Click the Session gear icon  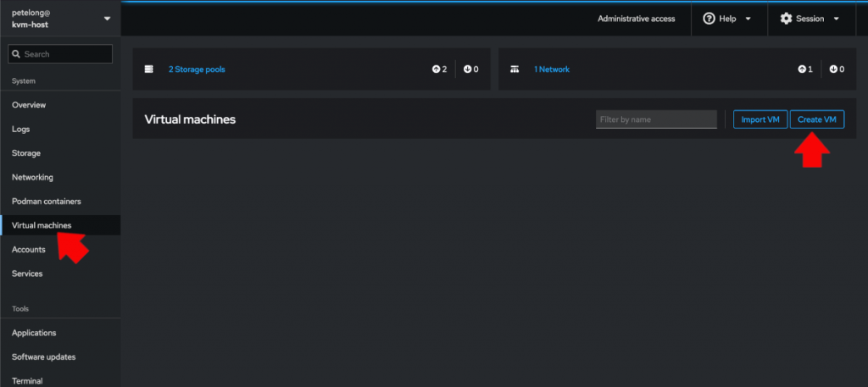[x=786, y=19]
